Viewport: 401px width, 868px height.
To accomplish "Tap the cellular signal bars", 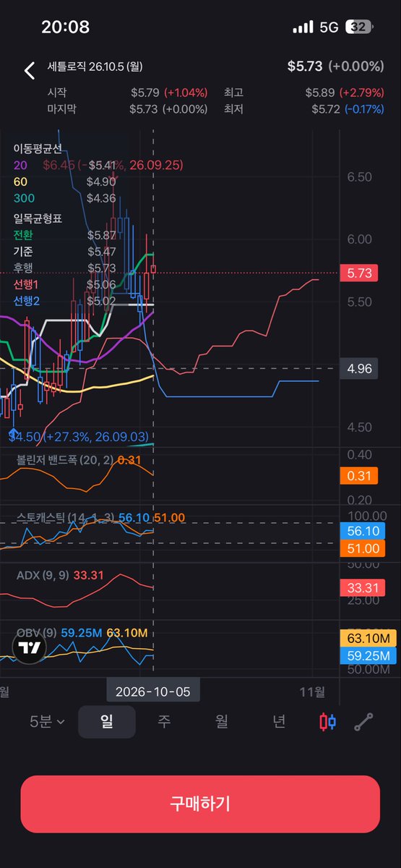I will 303,27.
